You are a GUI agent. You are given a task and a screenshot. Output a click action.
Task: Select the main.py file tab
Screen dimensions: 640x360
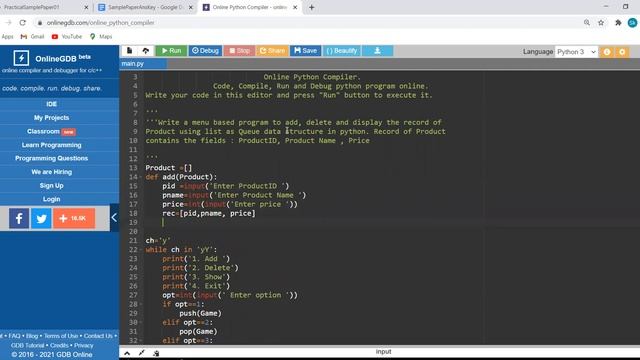point(143,64)
